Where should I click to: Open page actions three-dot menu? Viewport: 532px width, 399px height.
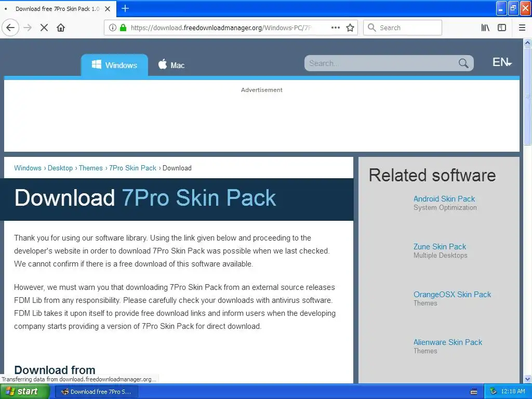(336, 28)
